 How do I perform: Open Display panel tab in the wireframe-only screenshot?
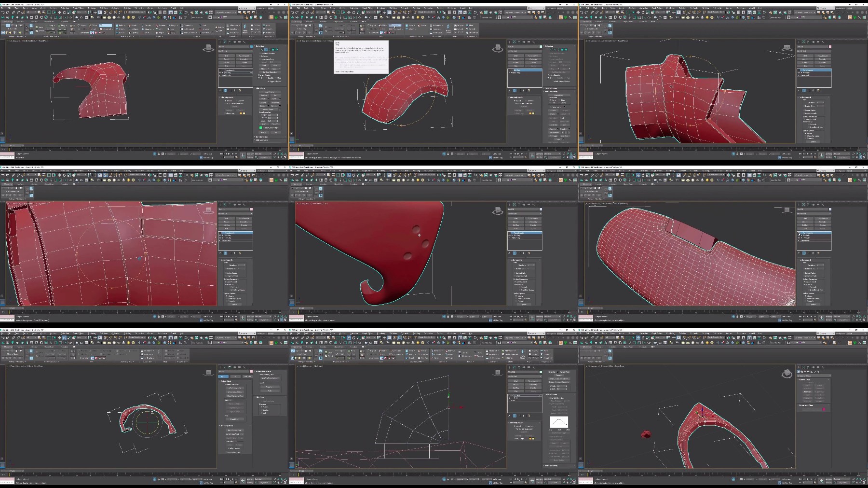point(529,367)
